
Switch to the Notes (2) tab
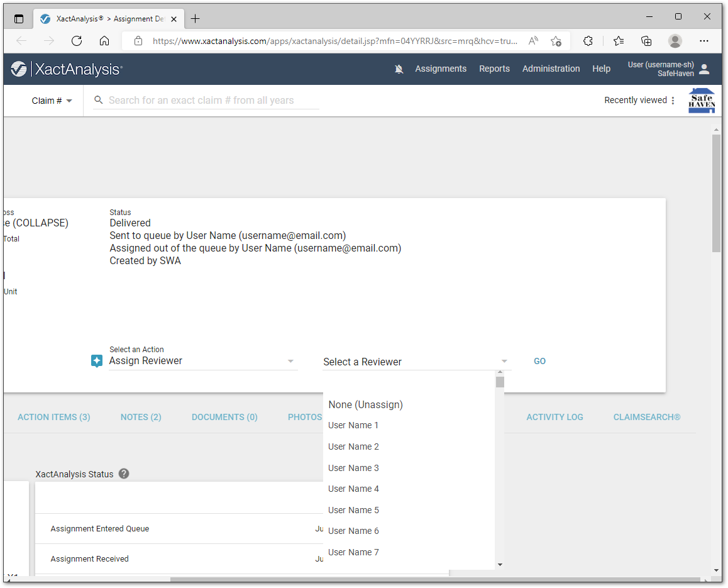(x=141, y=417)
